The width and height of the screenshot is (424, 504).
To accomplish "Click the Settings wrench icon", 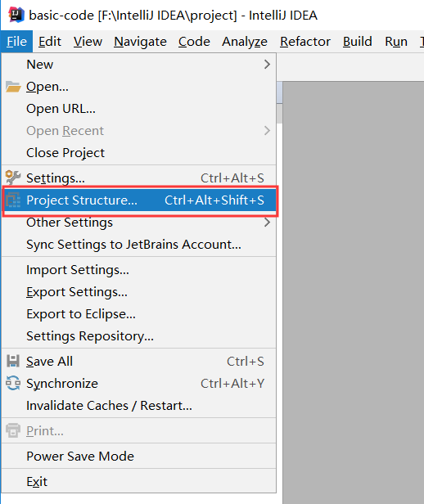I will pyautogui.click(x=13, y=178).
